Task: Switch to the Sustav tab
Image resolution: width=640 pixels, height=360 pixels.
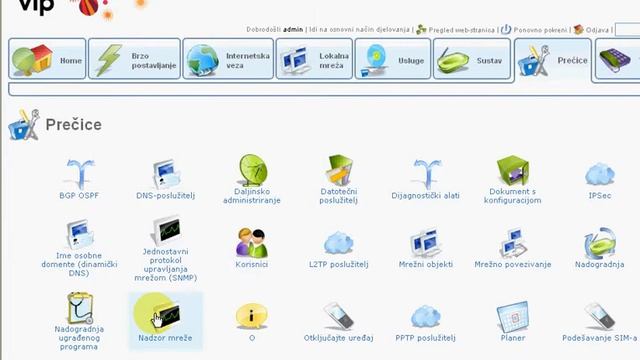Action: pyautogui.click(x=472, y=59)
